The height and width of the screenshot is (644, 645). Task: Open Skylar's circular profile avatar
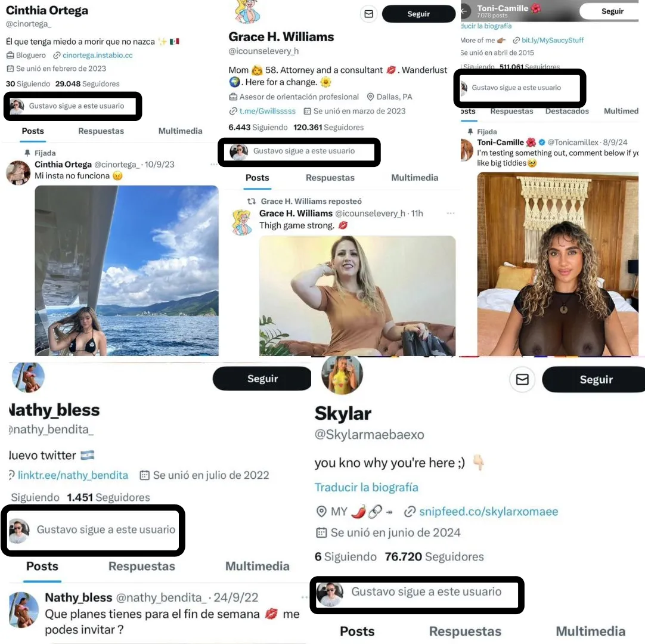(342, 374)
